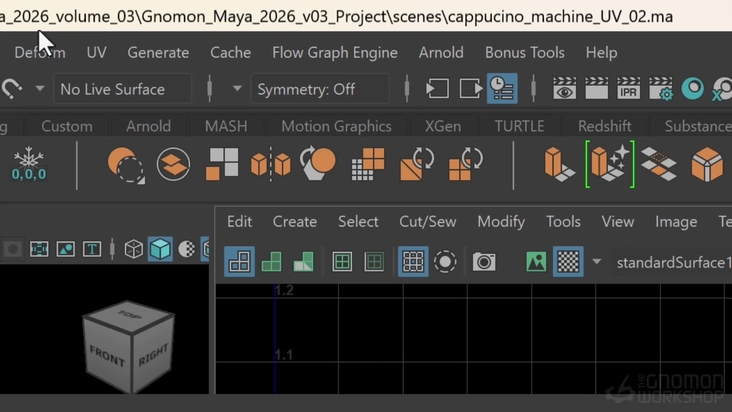This screenshot has height=412, width=732.
Task: Open the UV Editor Create menu
Action: pos(295,222)
